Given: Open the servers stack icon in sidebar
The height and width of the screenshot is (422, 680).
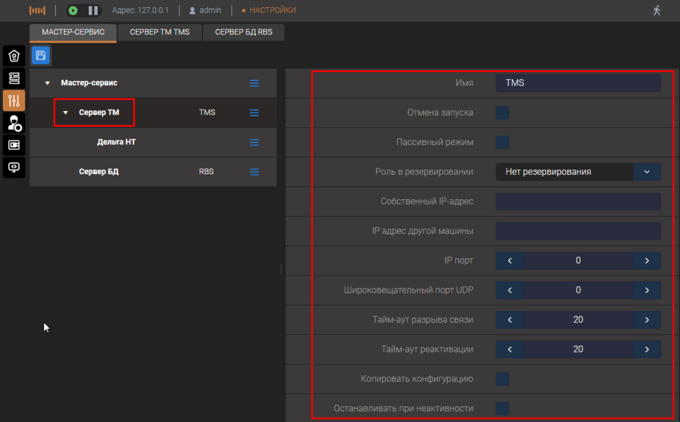Looking at the screenshot, I should point(14,78).
